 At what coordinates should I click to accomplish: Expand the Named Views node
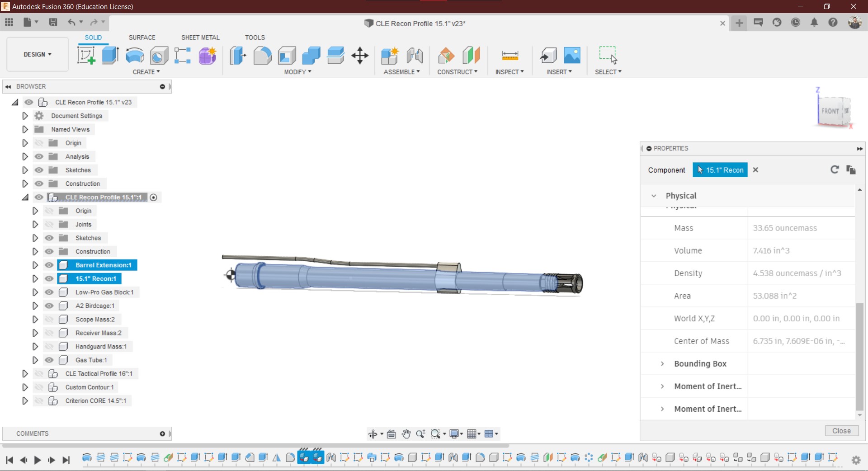click(x=25, y=129)
